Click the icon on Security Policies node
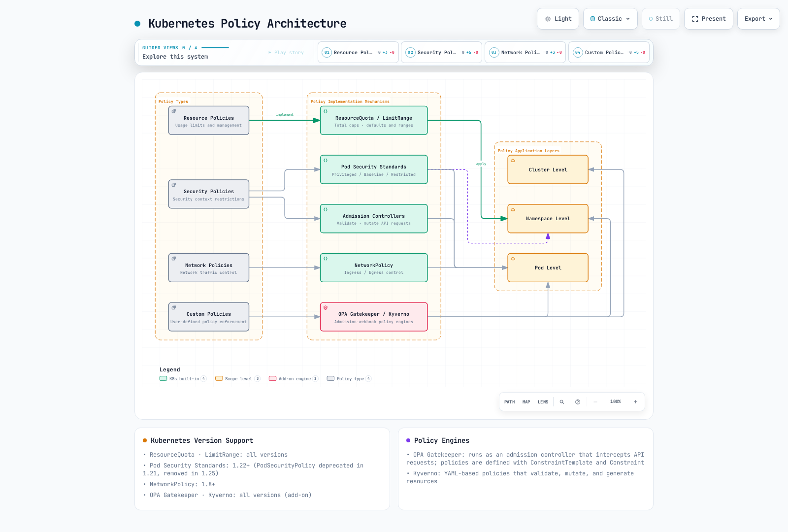Screen dimensions: 788x532 (x=174, y=185)
